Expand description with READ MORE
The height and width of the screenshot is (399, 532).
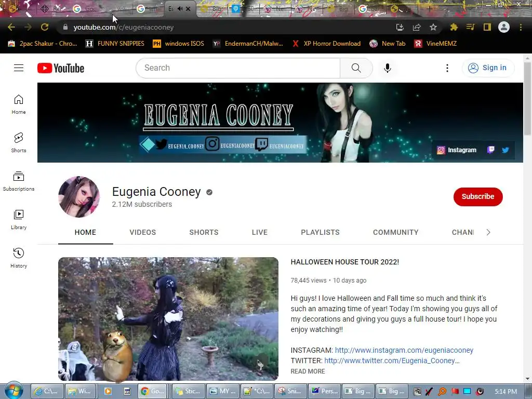tap(308, 371)
